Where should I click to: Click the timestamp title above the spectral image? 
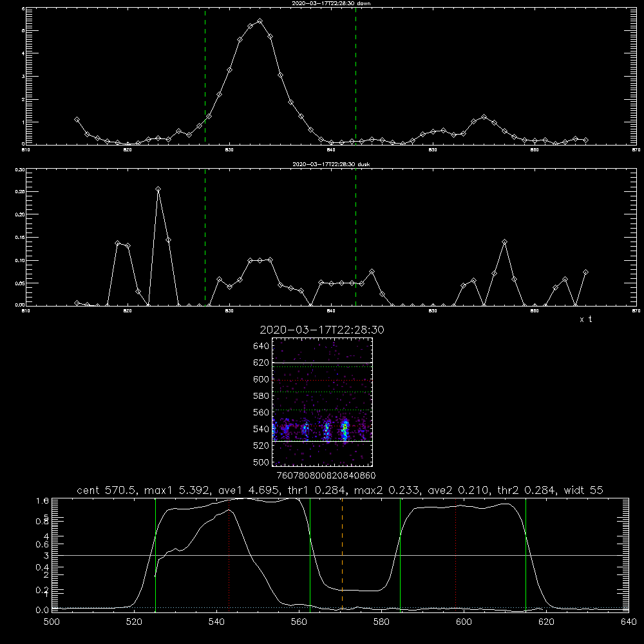coord(322,330)
